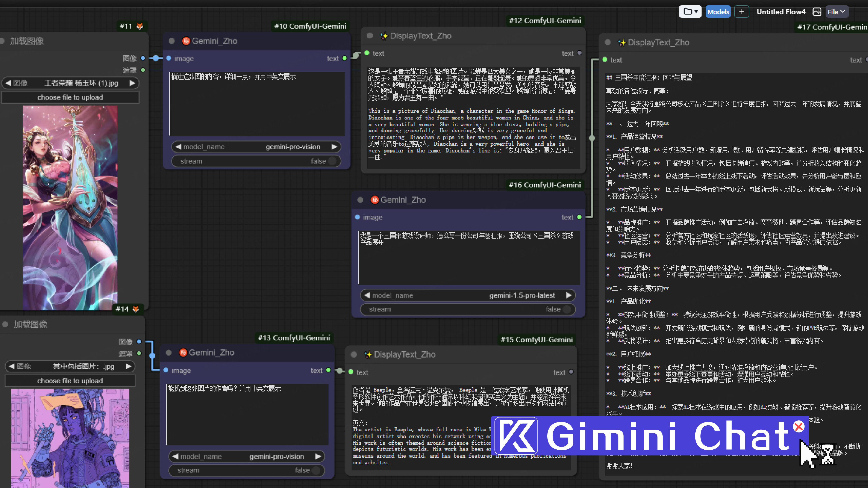
Task: Click the image input socket on node #10
Action: [x=169, y=58]
